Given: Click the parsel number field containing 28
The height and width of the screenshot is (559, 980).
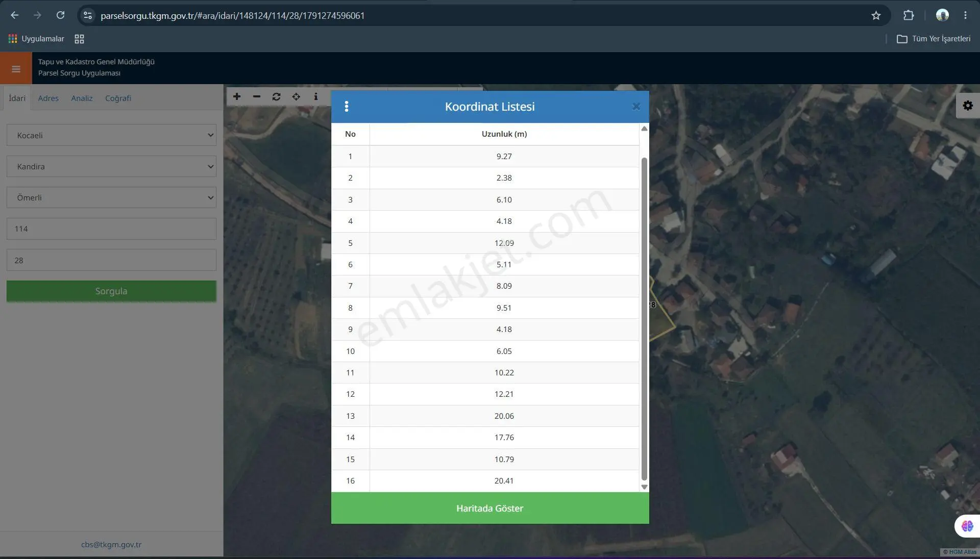Looking at the screenshot, I should [111, 260].
